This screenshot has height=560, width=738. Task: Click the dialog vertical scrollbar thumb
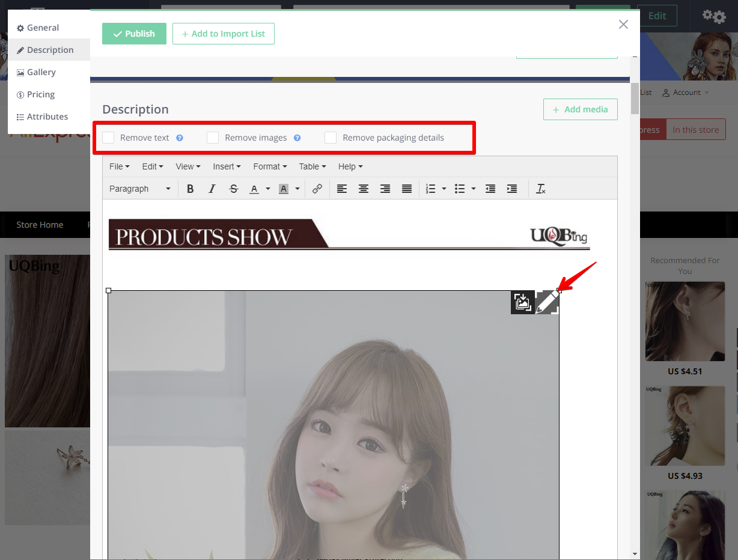635,99
